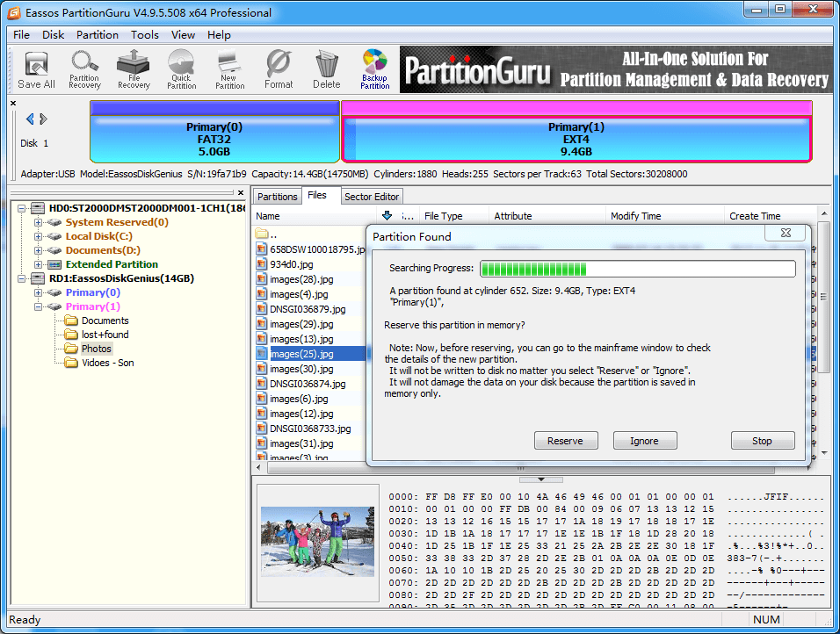Click the PartitionGuru app icon in the title bar
Screen dimensions: 840x634
click(x=14, y=13)
